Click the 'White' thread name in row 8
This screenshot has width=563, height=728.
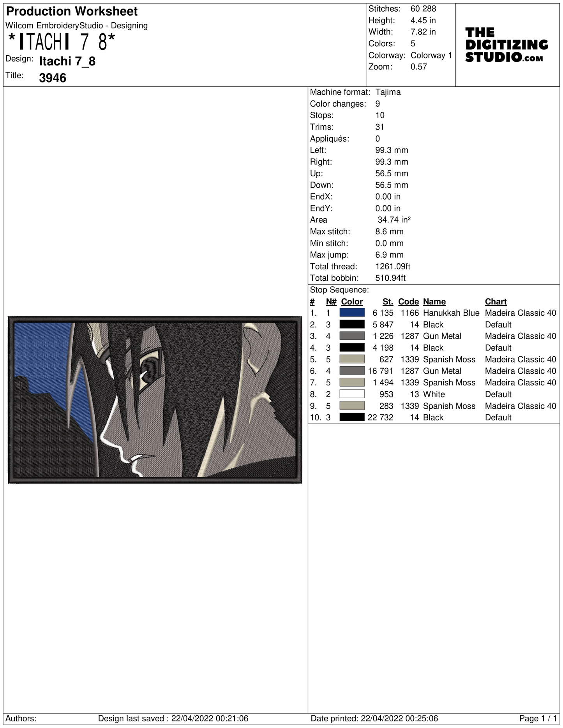[434, 394]
